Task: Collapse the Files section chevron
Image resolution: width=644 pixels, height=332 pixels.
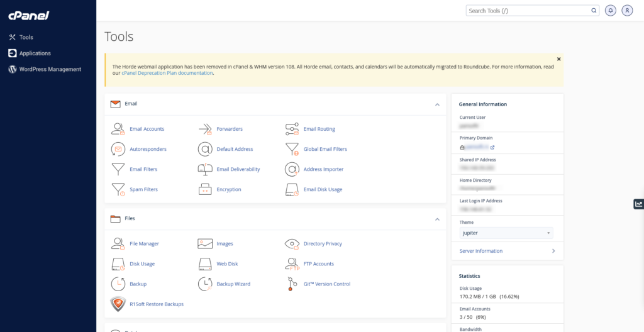Action: [x=437, y=219]
